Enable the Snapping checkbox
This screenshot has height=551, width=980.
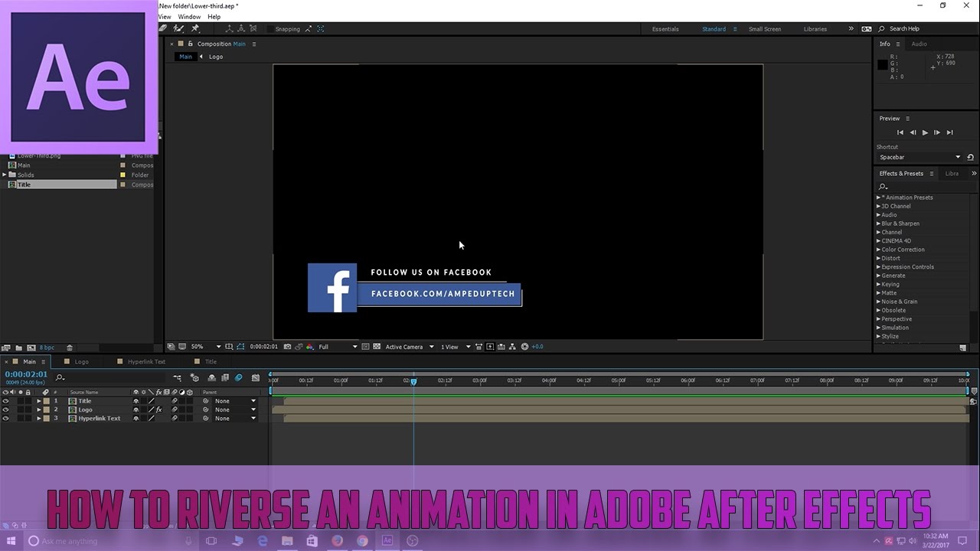pyautogui.click(x=270, y=29)
